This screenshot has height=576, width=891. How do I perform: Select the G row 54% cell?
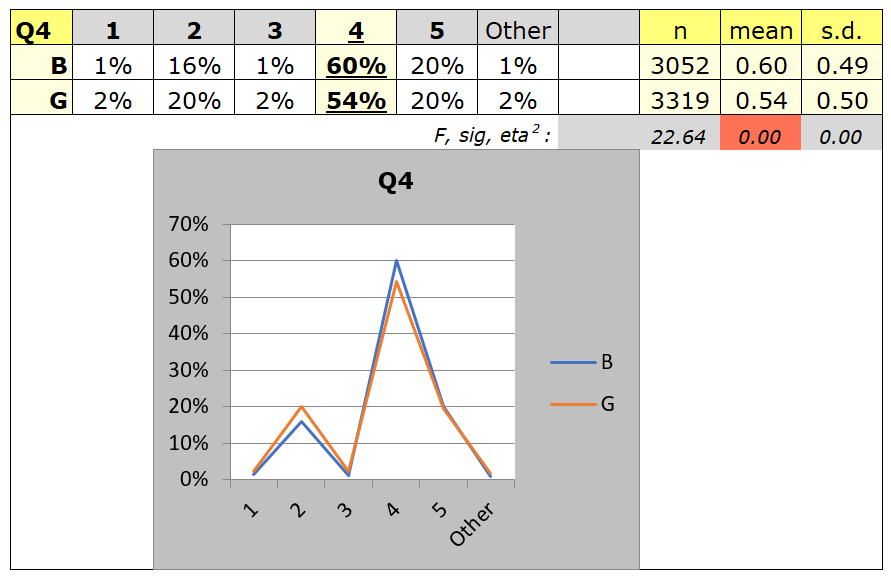(356, 98)
